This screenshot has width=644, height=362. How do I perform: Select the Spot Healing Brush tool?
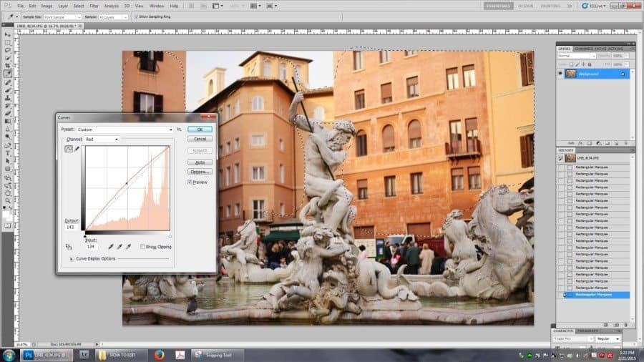tap(8, 82)
